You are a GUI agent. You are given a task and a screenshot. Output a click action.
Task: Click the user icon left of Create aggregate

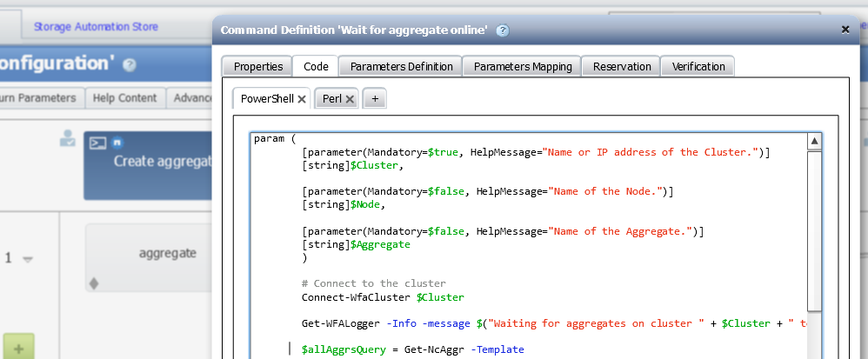tap(67, 138)
